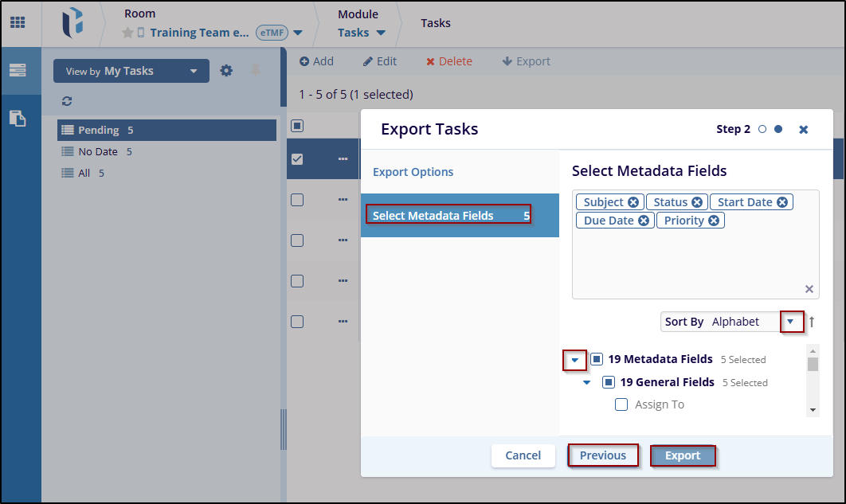Clear all selected fields with the x icon
The width and height of the screenshot is (846, 504).
pyautogui.click(x=809, y=289)
